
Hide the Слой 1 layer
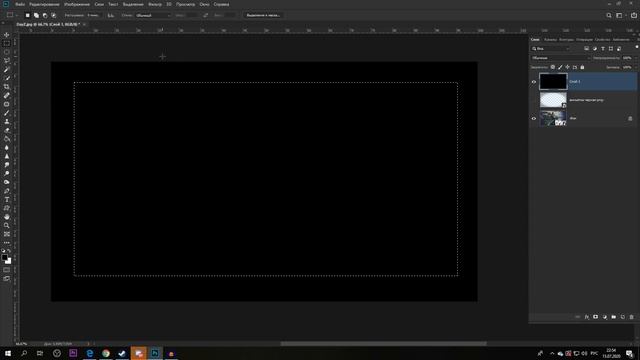click(533, 82)
